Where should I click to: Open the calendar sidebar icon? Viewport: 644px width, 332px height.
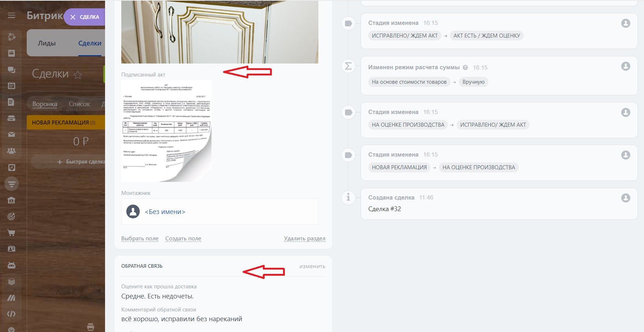[x=12, y=86]
